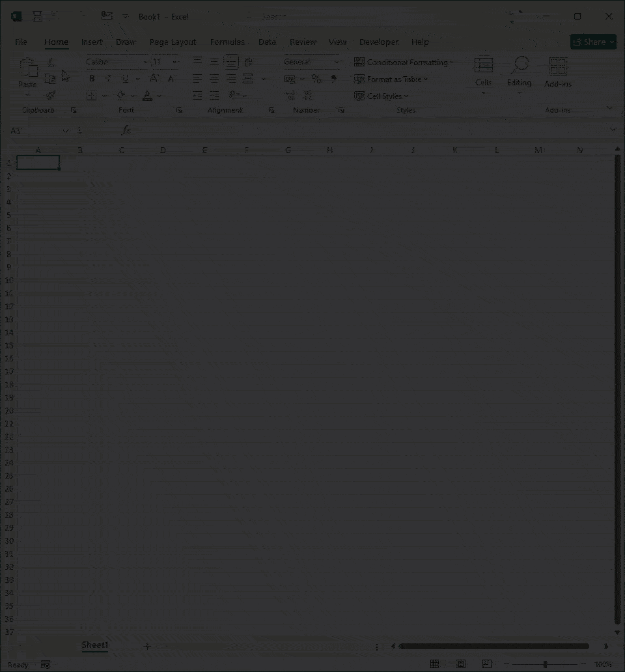The height and width of the screenshot is (672, 625).
Task: Toggle Italic formatting
Action: click(x=108, y=78)
